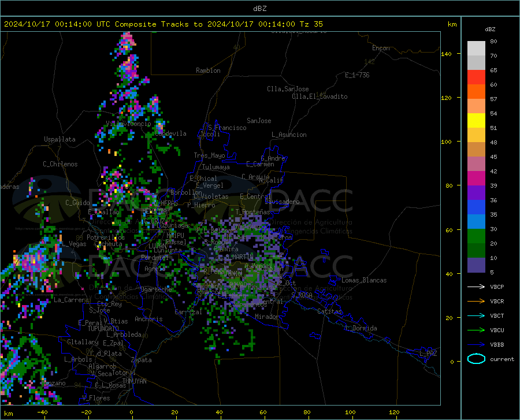Viewport: 520px width, 420px height.
Task: Click the Encon map label
Action: click(x=381, y=48)
